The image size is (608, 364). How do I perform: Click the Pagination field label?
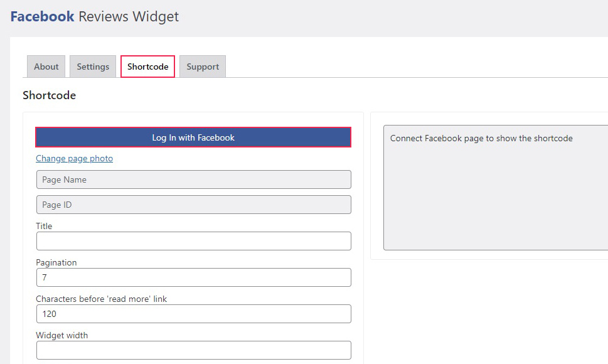click(56, 262)
